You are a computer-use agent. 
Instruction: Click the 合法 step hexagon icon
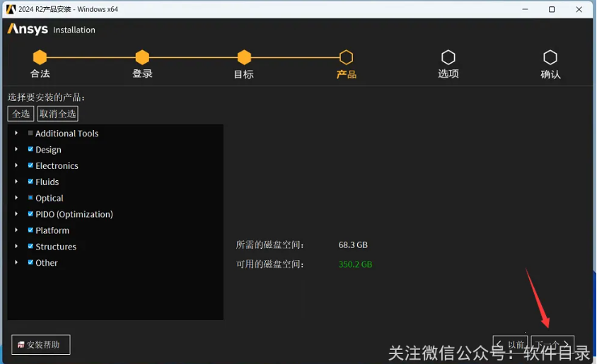click(x=40, y=57)
